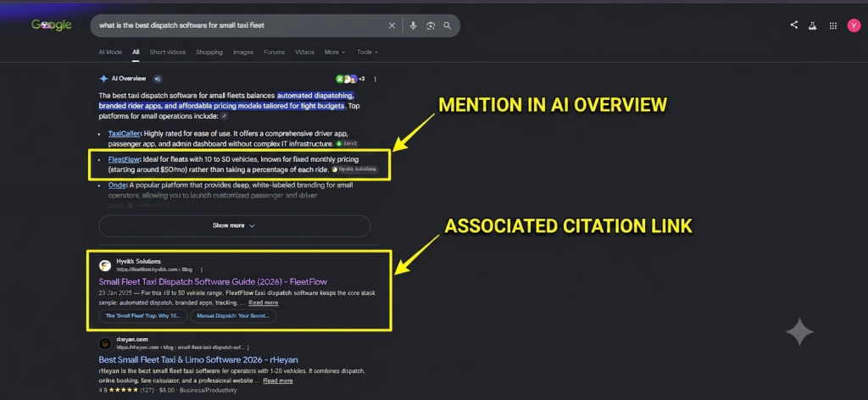Open the Google apps grid
868x400 pixels.
(832, 25)
